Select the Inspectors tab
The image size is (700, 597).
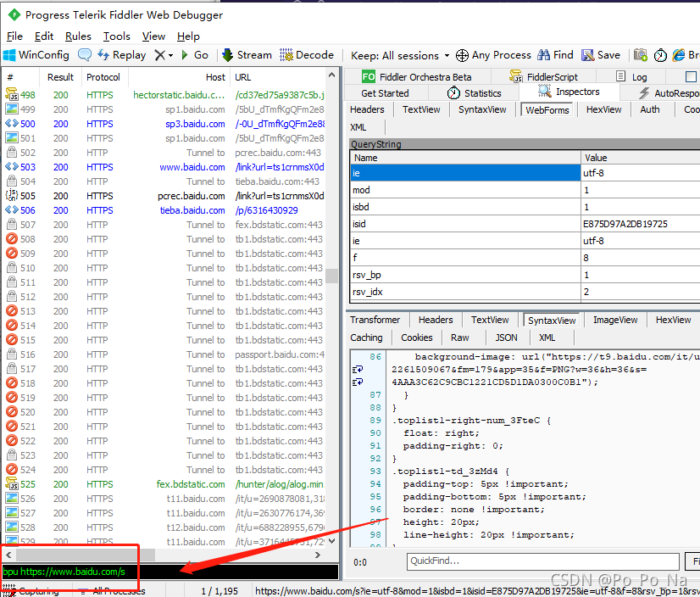coord(569,92)
